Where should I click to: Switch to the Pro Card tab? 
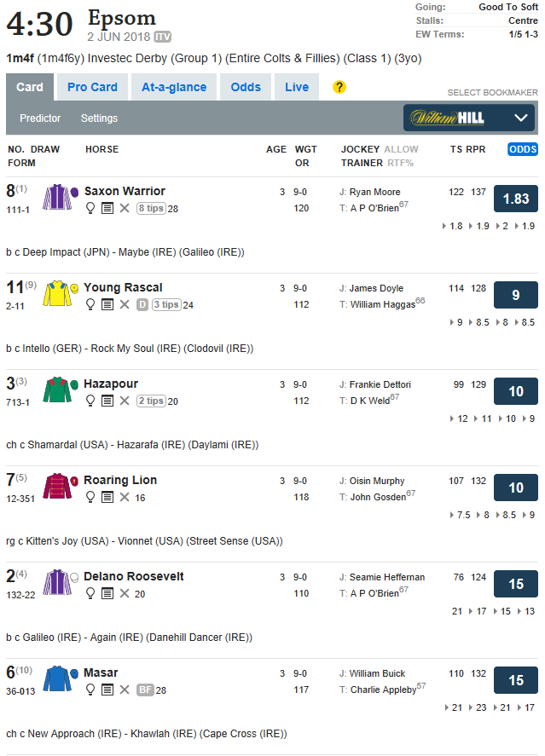coord(92,87)
